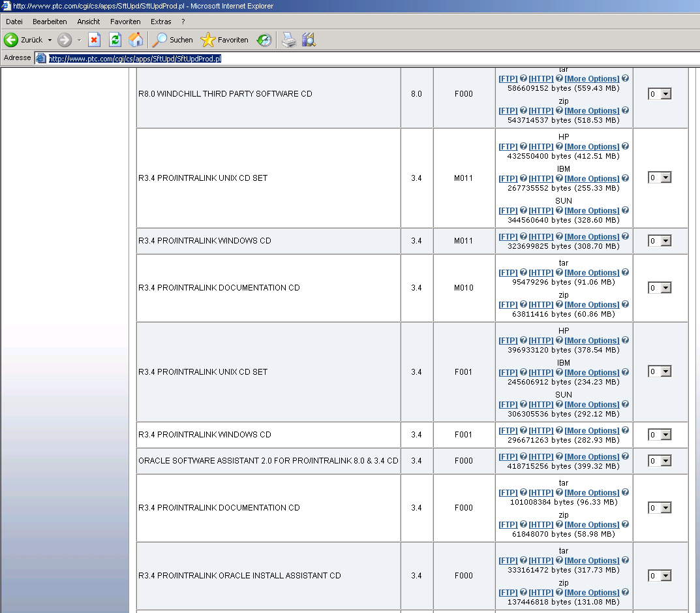Click the Forward navigation arrow icon
Viewport: 700px width, 613px height.
coord(65,40)
